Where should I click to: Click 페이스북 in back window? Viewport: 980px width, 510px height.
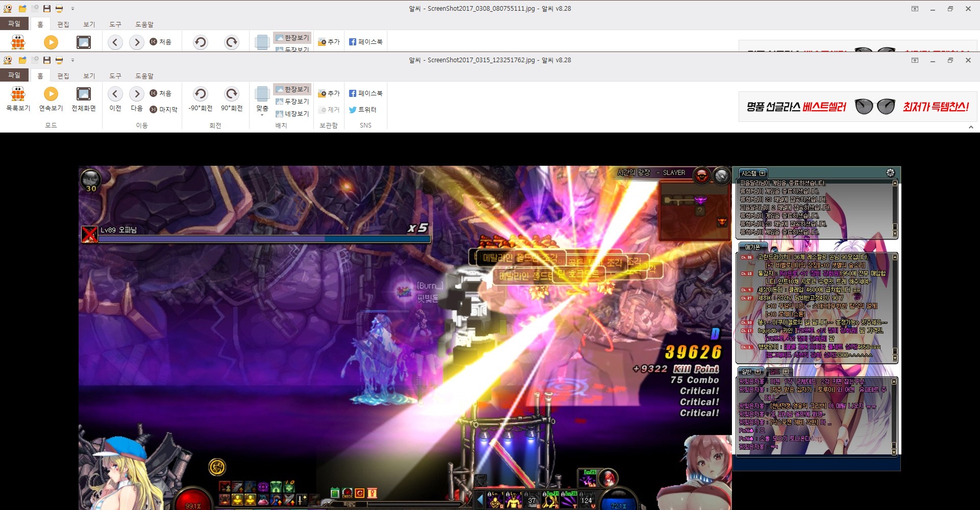(365, 42)
